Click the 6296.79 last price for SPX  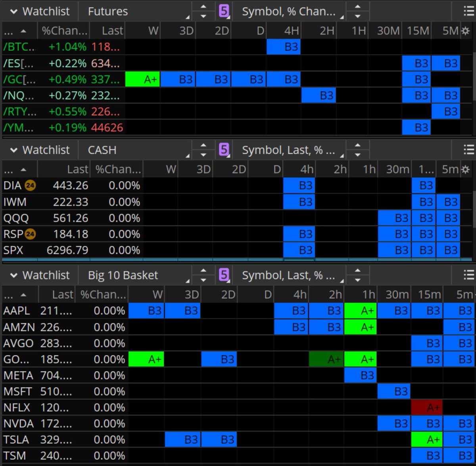pyautogui.click(x=67, y=250)
